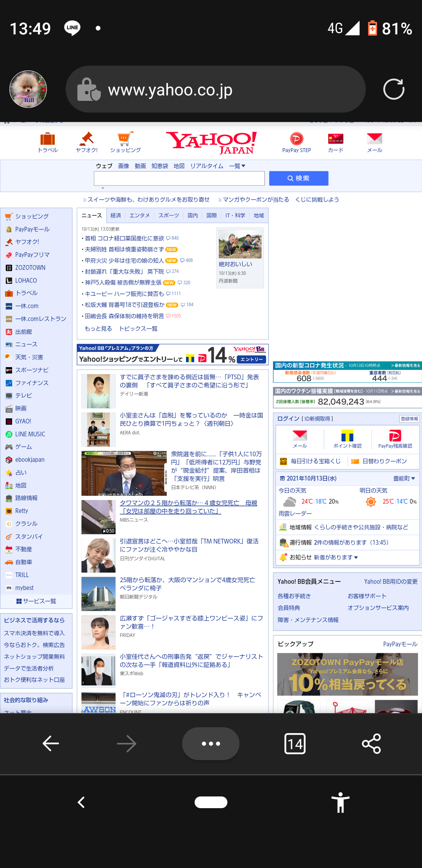
Task: Open headline 首相 コロナ経口薬国産化に意欲
Action: pos(124,238)
